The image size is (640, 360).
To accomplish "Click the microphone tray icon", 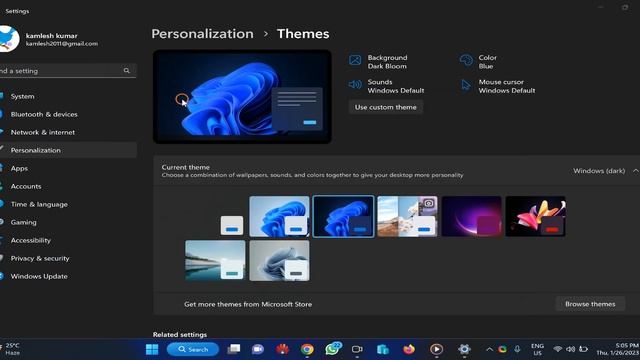I will click(x=517, y=349).
